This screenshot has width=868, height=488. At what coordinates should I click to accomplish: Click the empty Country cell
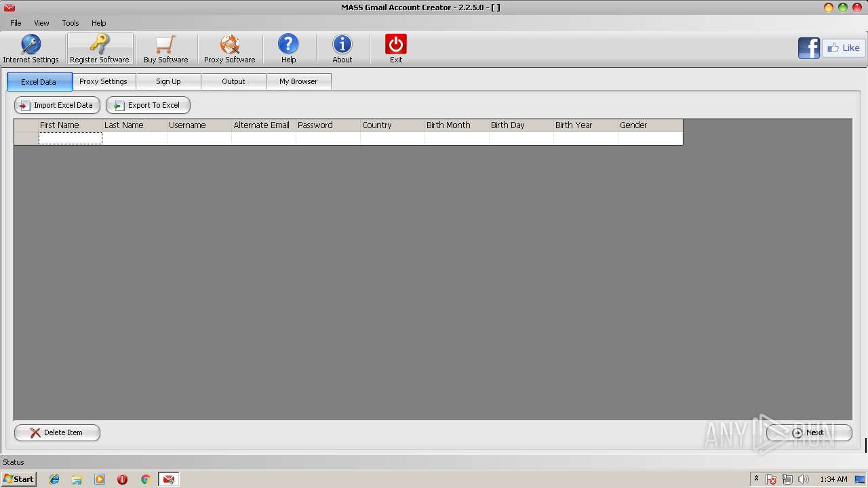click(393, 138)
